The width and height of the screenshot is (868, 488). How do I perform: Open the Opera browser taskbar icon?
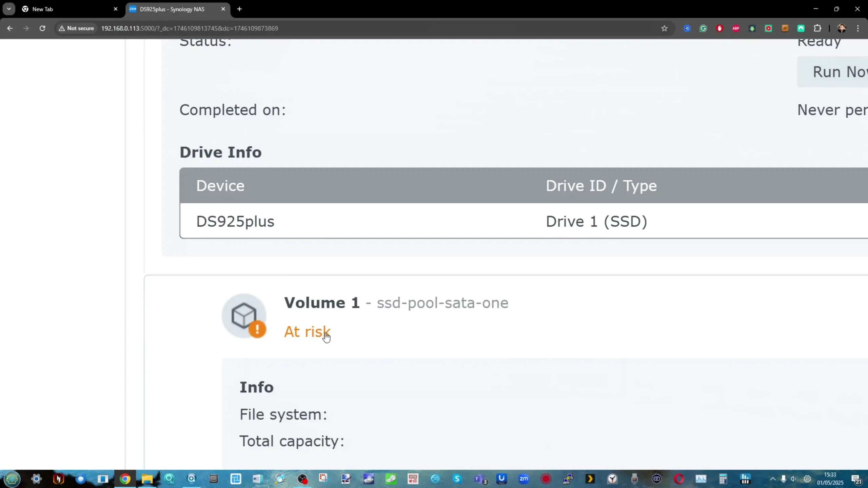(679, 479)
